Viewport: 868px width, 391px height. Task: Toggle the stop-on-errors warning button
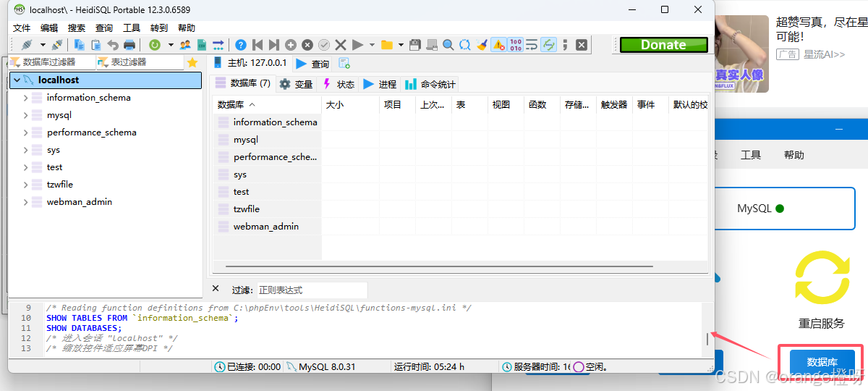click(498, 45)
